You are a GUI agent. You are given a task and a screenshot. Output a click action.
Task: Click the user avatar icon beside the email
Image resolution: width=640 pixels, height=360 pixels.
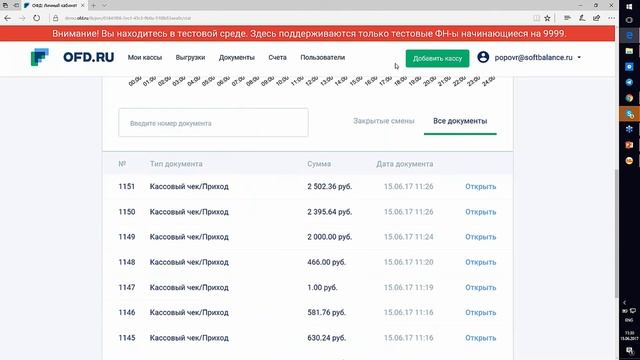[483, 57]
